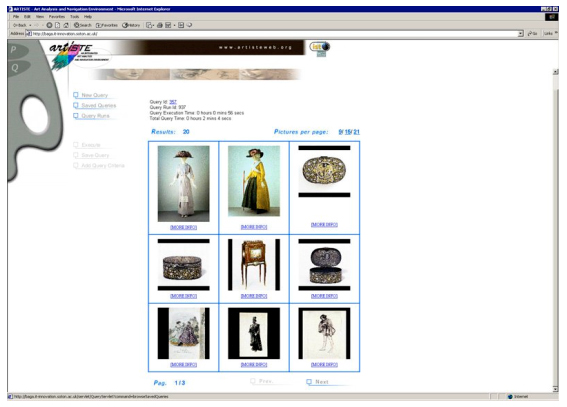The height and width of the screenshot is (407, 567).
Task: Open the fashion plate with ladies thumbnail
Action: coord(184,333)
